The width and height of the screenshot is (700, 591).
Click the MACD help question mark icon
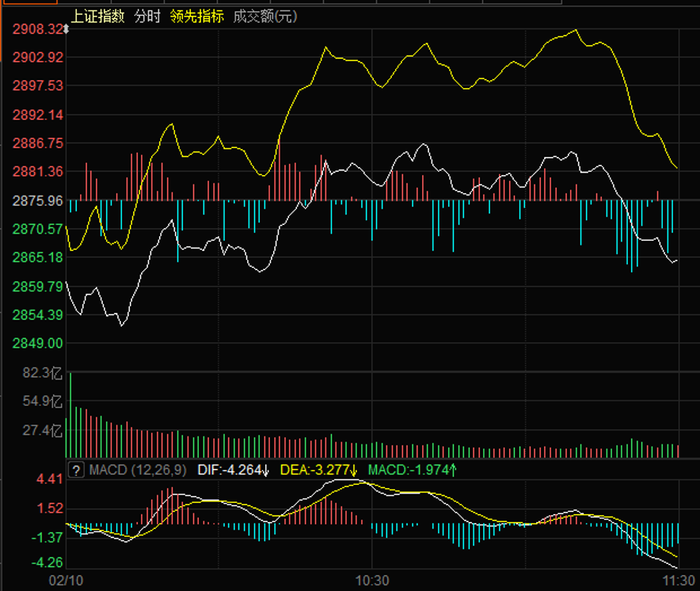click(77, 470)
